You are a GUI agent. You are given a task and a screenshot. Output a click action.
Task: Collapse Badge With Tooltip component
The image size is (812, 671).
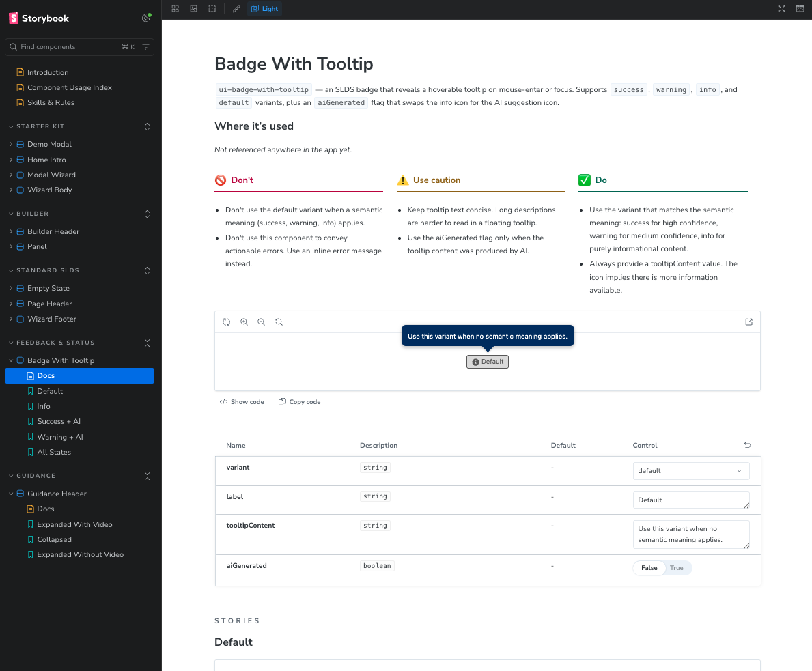point(61,360)
